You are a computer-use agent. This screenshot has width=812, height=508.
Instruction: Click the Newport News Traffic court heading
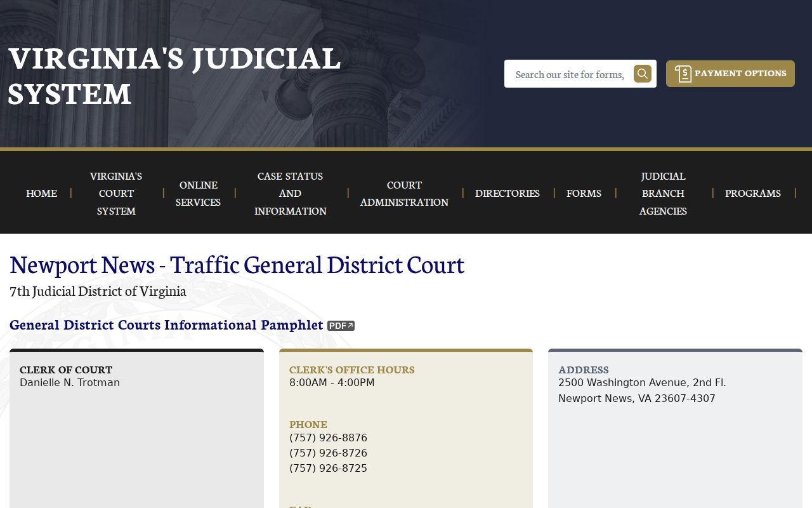pyautogui.click(x=237, y=264)
